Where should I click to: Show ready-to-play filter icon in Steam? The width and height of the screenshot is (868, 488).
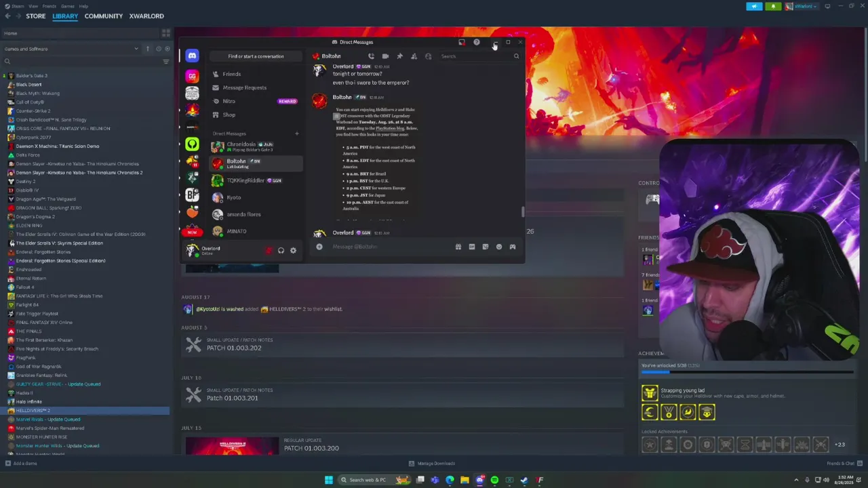tap(167, 49)
